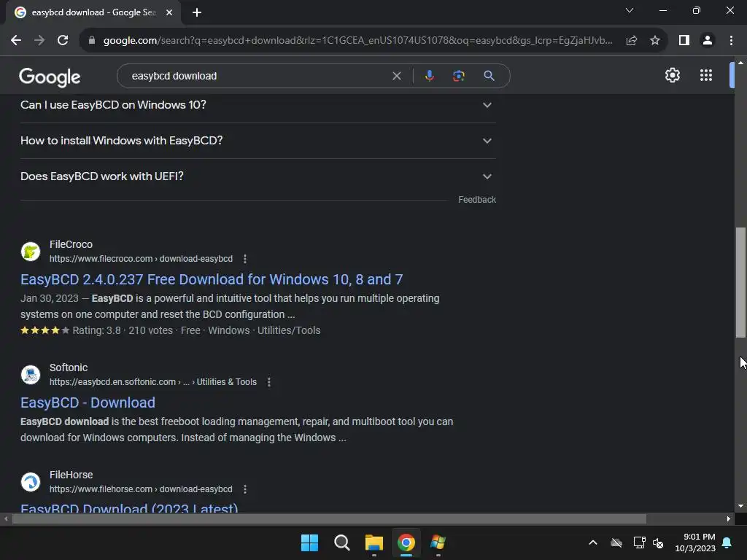Image resolution: width=747 pixels, height=560 pixels.
Task: Open EasyBCD 2.4.0.237 Free Download link
Action: tap(212, 279)
